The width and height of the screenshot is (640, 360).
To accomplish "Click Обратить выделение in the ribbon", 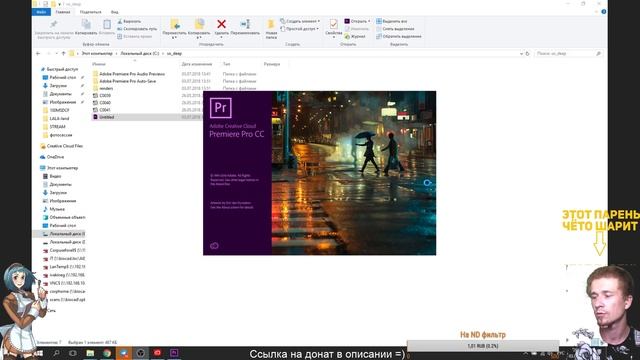I will tap(399, 37).
